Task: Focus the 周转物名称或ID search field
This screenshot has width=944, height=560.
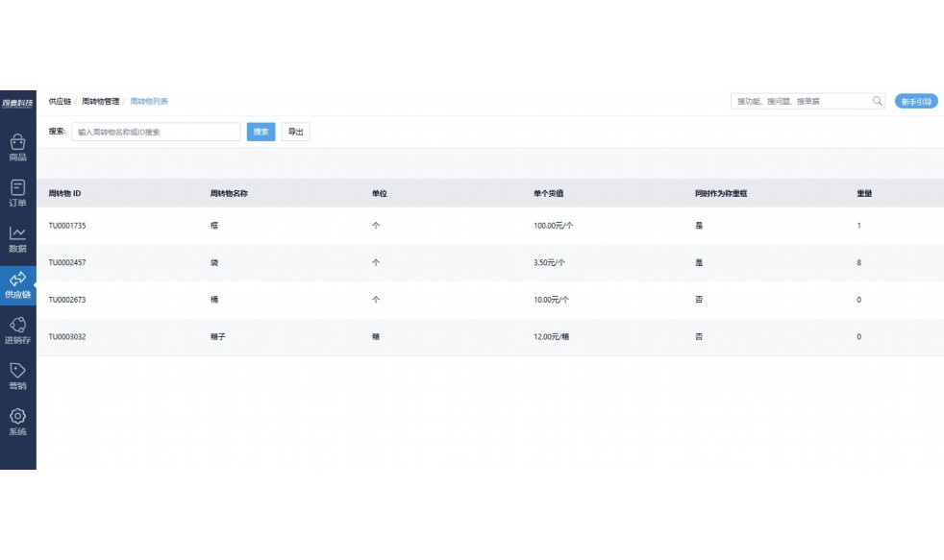Action: [x=156, y=132]
